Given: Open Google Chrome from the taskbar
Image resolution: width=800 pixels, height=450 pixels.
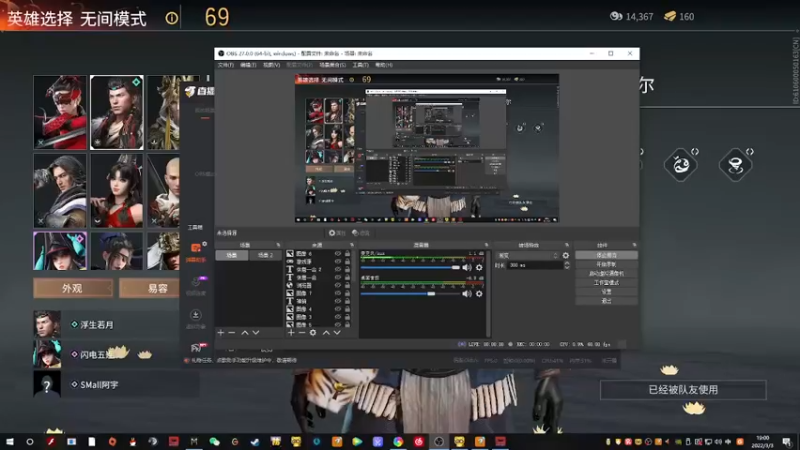Looking at the screenshot, I should point(398,441).
